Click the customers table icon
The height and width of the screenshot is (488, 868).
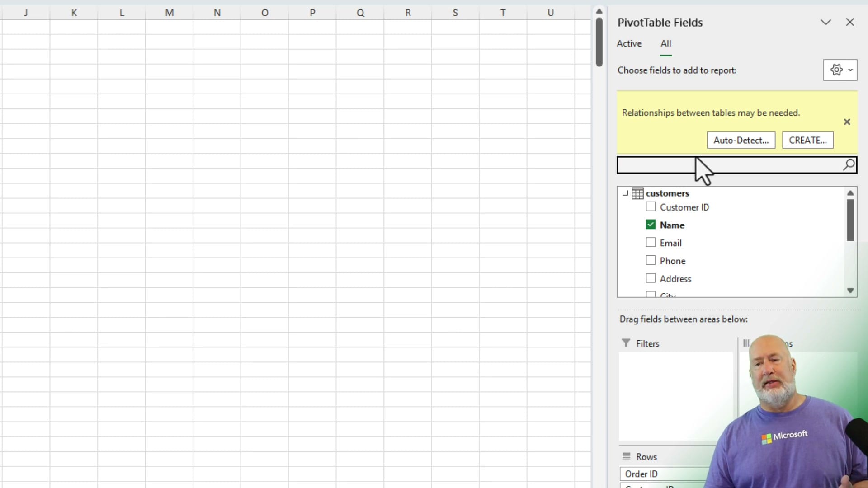[x=638, y=193]
